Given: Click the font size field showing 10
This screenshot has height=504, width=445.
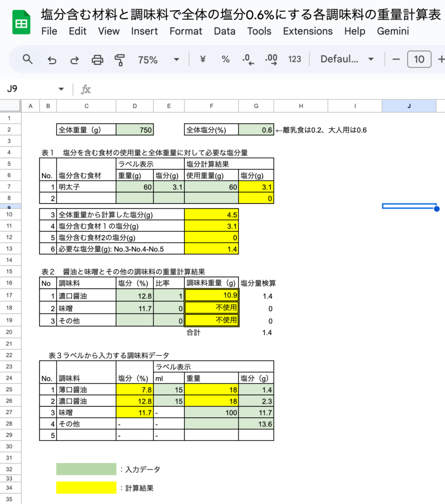Looking at the screenshot, I should pyautogui.click(x=419, y=60).
